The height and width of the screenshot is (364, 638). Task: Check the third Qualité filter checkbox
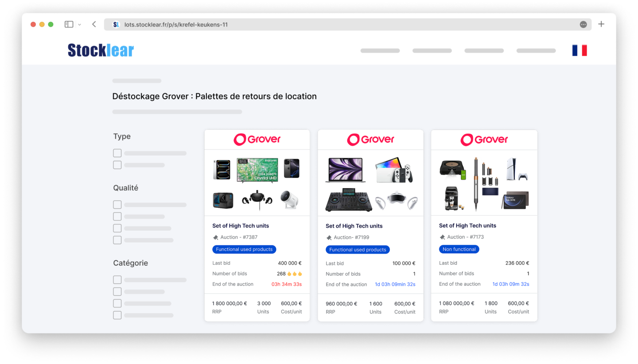click(117, 228)
